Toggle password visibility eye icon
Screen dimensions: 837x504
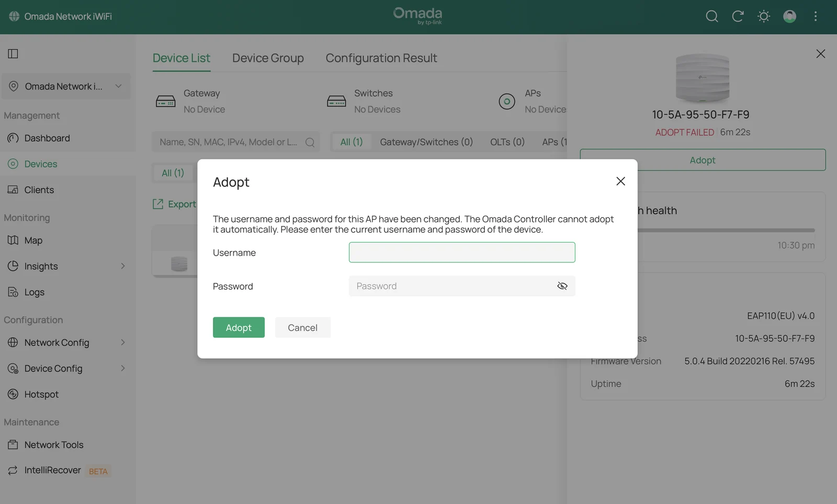pos(562,286)
